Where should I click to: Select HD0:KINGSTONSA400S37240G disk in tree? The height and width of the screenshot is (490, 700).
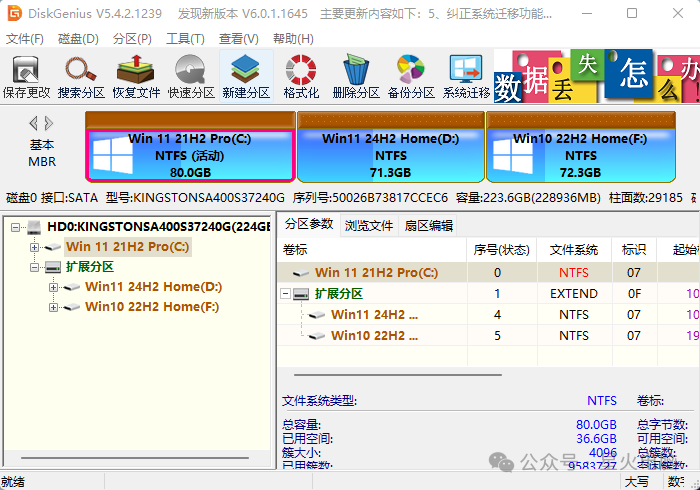coord(158,227)
